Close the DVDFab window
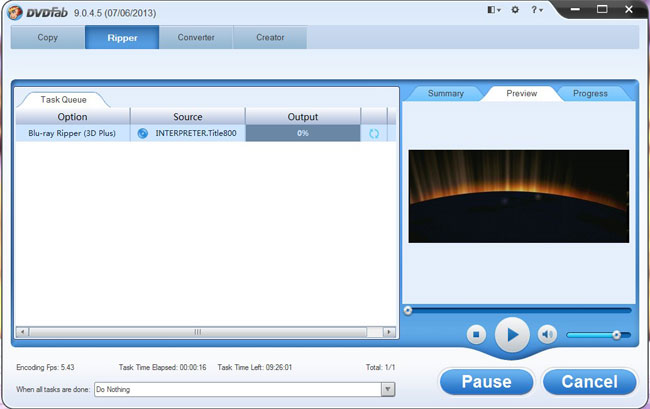 tap(629, 9)
